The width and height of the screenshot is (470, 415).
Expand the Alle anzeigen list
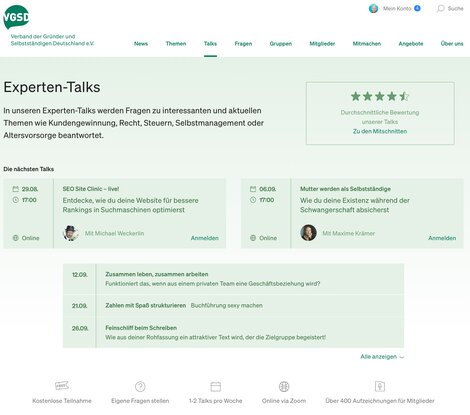382,357
